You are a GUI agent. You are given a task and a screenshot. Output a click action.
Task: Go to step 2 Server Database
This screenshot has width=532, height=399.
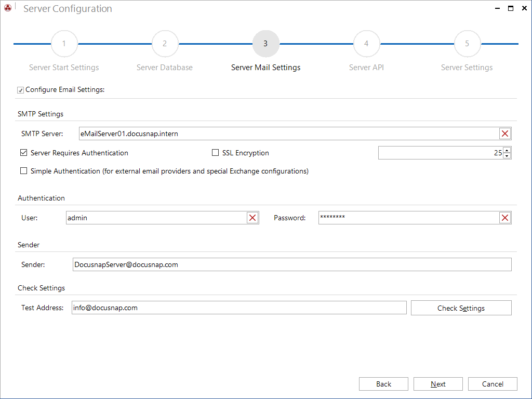pos(165,44)
